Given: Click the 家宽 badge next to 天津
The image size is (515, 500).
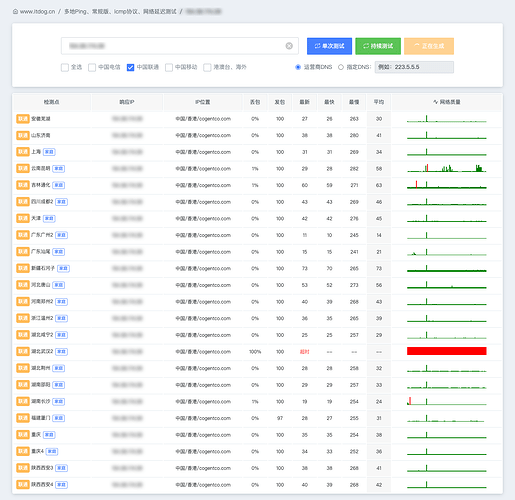Looking at the screenshot, I should click(49, 219).
